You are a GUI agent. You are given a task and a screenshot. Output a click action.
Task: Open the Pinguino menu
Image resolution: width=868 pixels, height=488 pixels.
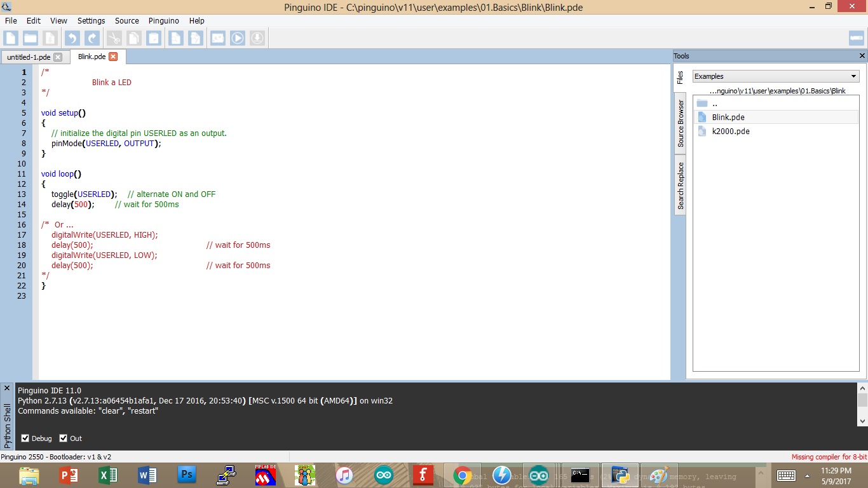coord(163,21)
